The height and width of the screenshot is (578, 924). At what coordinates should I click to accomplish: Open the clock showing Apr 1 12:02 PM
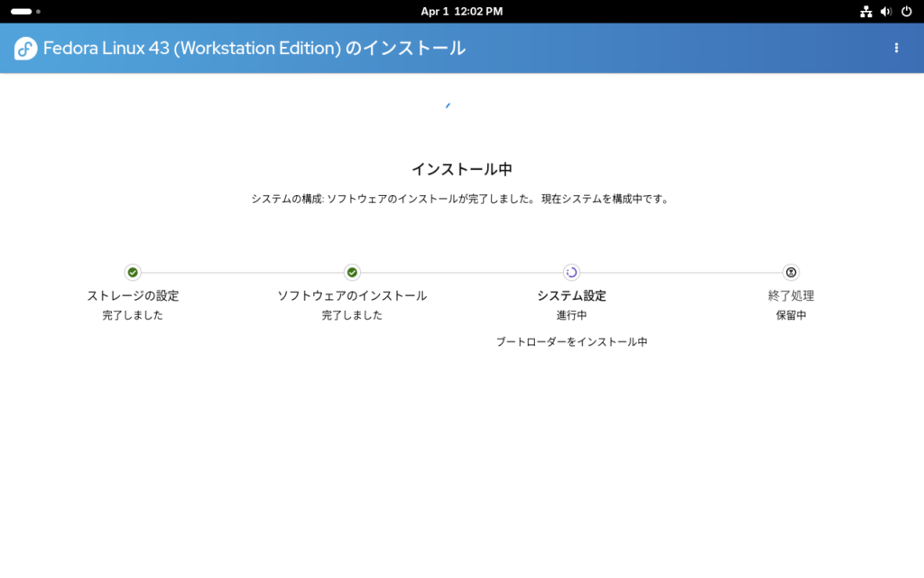coord(462,12)
